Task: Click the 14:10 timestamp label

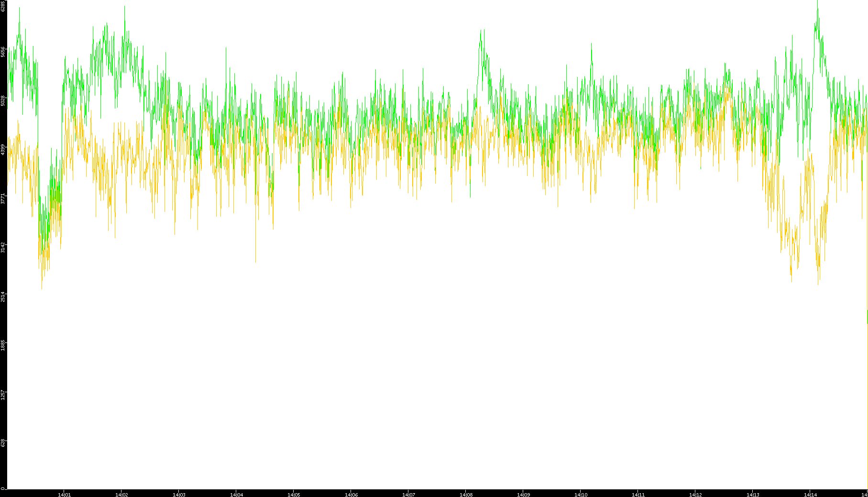Action: click(x=581, y=495)
